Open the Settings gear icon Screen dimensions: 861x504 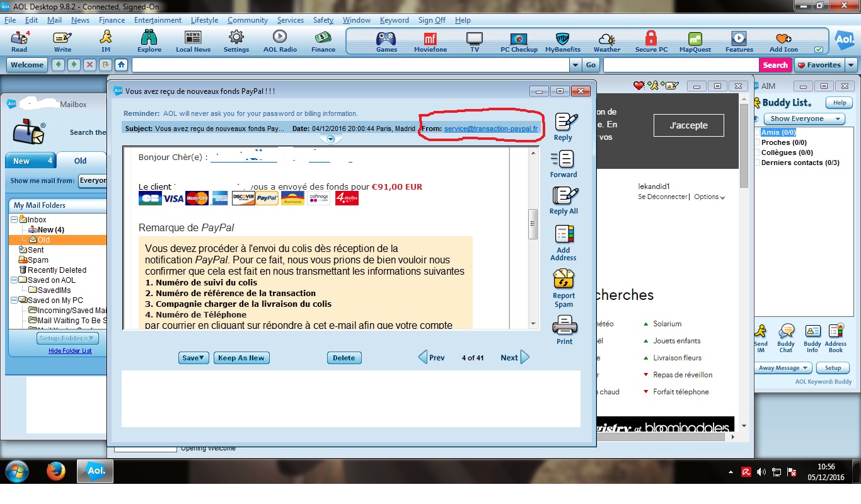(236, 42)
